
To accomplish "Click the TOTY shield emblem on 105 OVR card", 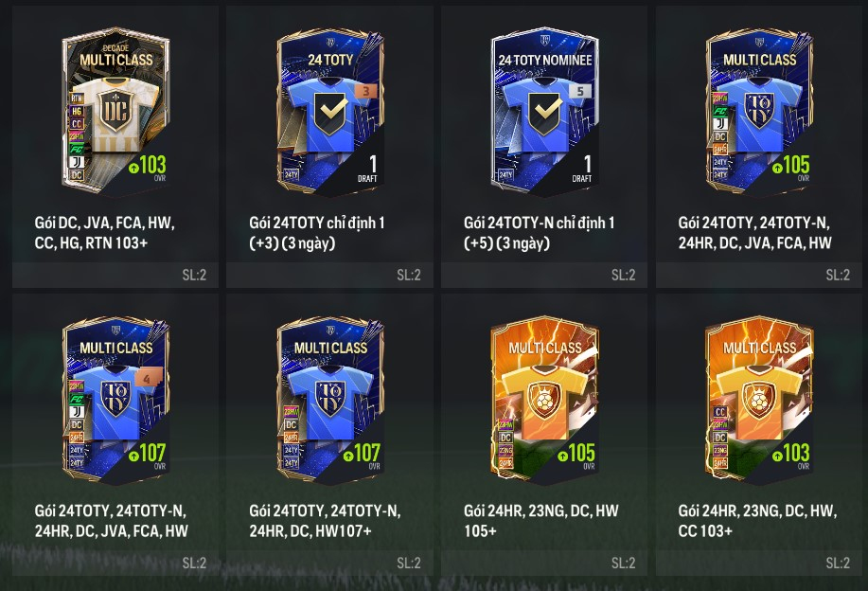I will click(x=759, y=110).
